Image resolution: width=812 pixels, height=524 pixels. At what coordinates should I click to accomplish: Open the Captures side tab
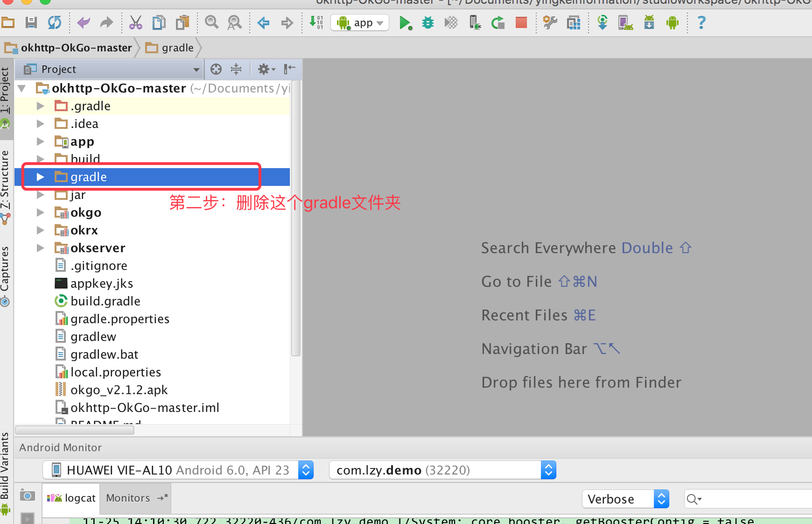pos(6,276)
